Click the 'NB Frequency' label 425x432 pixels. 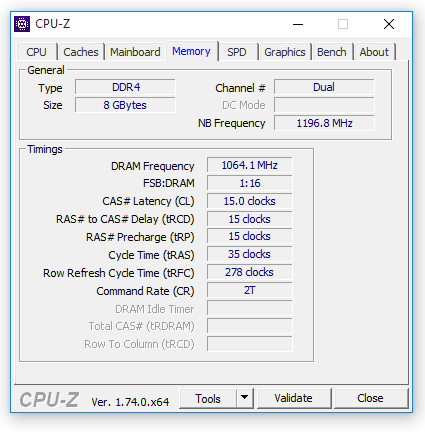pyautogui.click(x=232, y=123)
